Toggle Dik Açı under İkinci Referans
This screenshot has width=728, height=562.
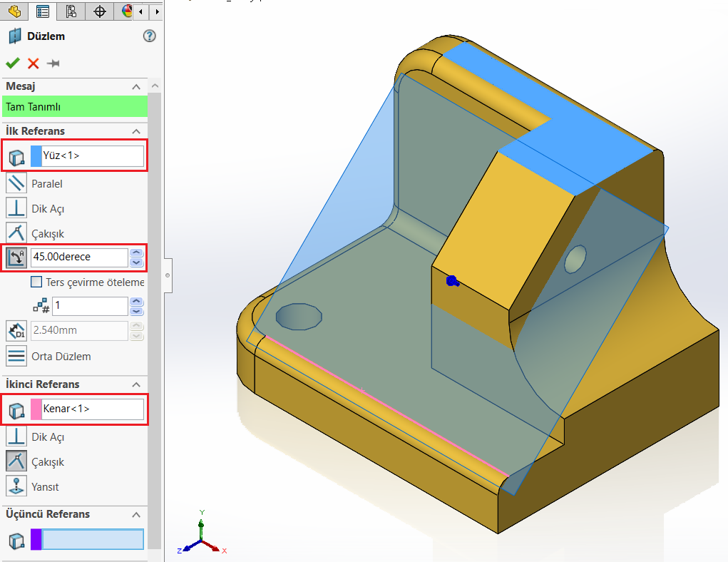tap(16, 437)
